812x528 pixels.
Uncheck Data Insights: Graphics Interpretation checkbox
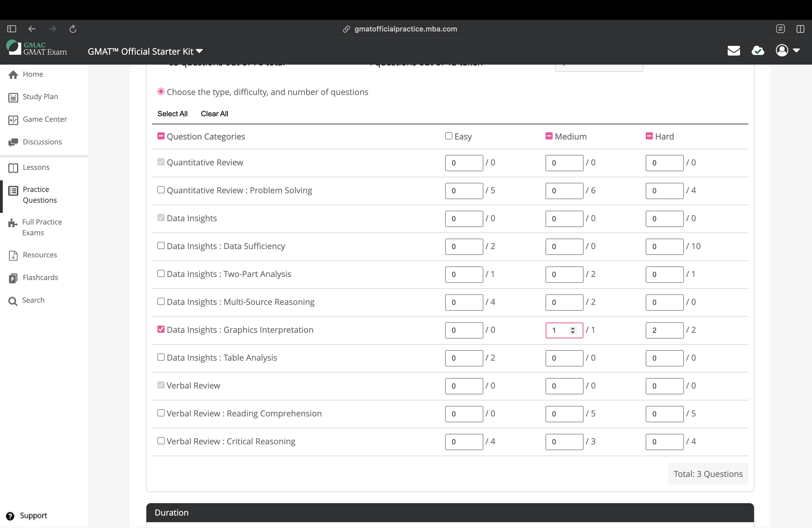[x=161, y=329]
